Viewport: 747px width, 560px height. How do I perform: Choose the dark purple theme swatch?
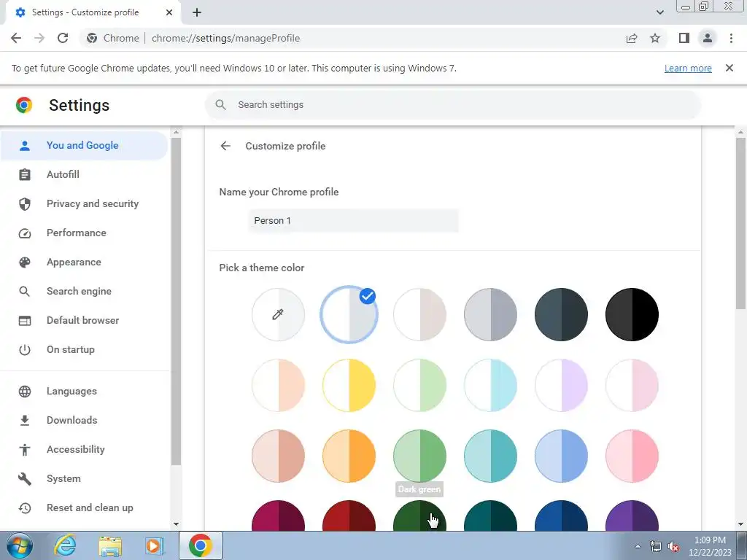632,516
